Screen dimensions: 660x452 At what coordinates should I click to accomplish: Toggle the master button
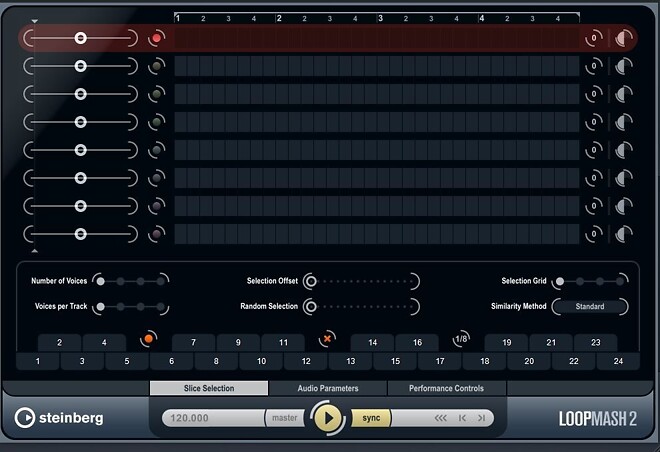(285, 418)
